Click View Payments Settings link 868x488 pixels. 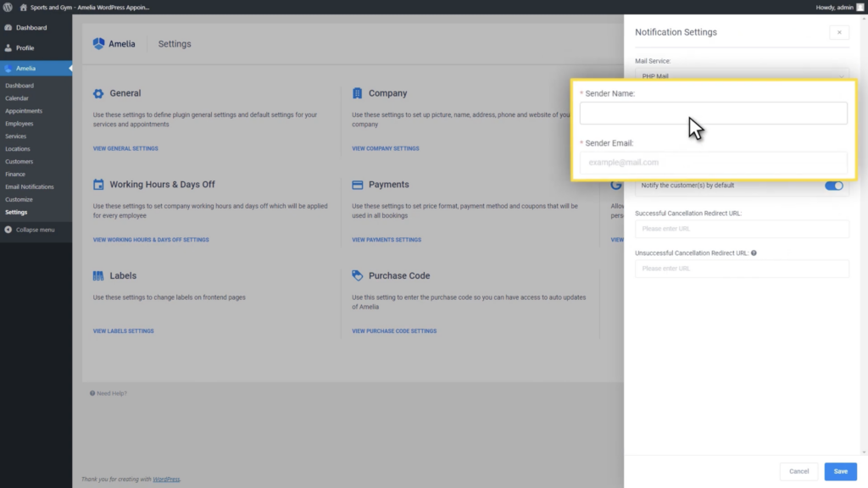click(x=387, y=240)
